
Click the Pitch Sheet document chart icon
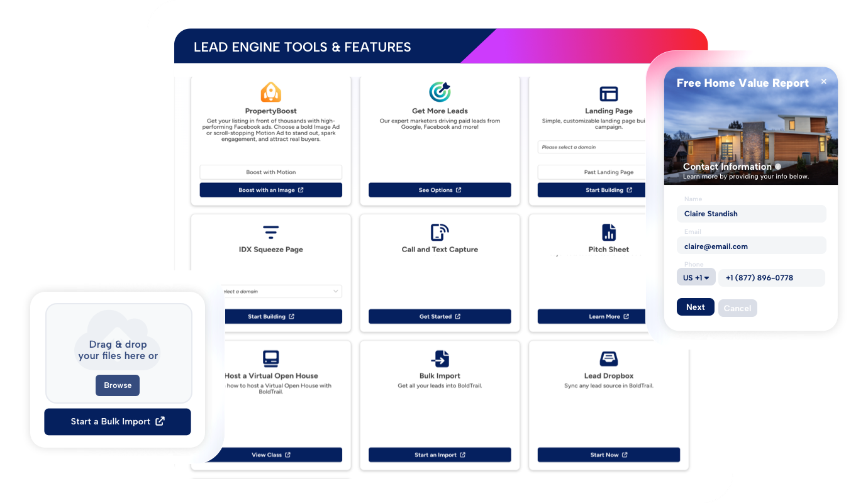[608, 232]
